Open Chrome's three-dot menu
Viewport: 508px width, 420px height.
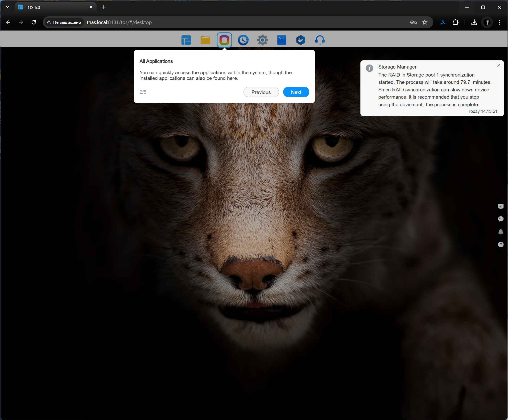pyautogui.click(x=500, y=22)
